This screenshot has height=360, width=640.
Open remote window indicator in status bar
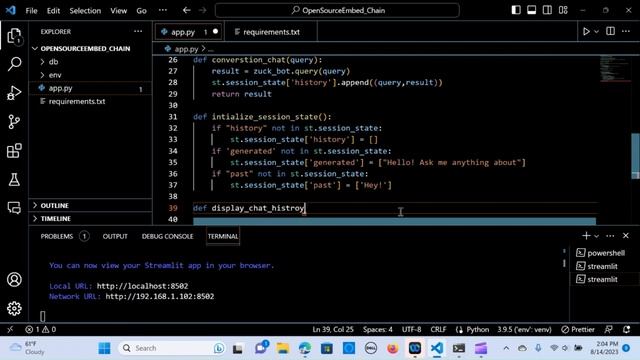tap(10, 329)
